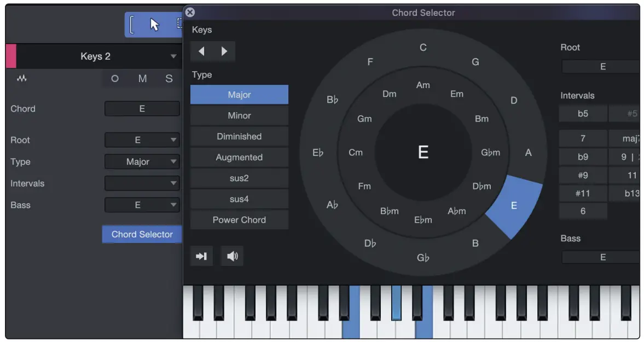644x342 pixels.
Task: Click the Bass field in Chord Selector
Action: (x=601, y=257)
